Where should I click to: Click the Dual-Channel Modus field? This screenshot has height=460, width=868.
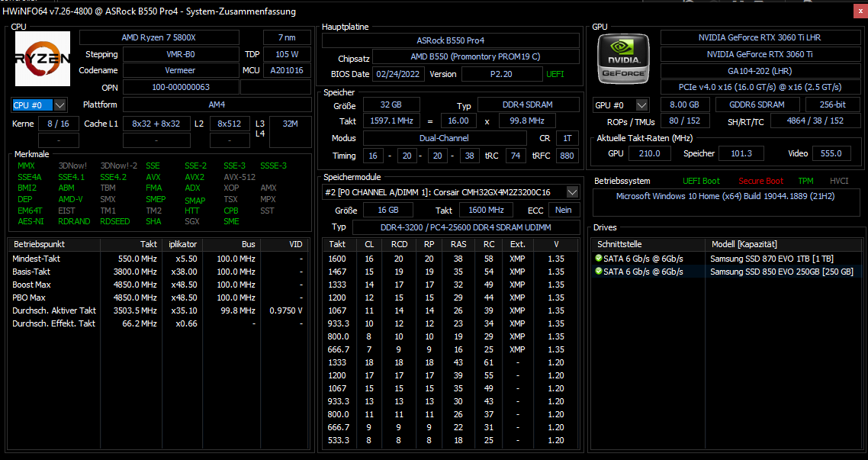click(444, 138)
